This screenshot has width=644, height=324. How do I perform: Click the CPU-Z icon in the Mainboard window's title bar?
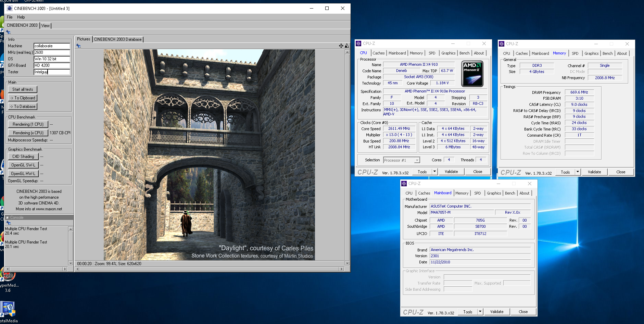click(404, 184)
